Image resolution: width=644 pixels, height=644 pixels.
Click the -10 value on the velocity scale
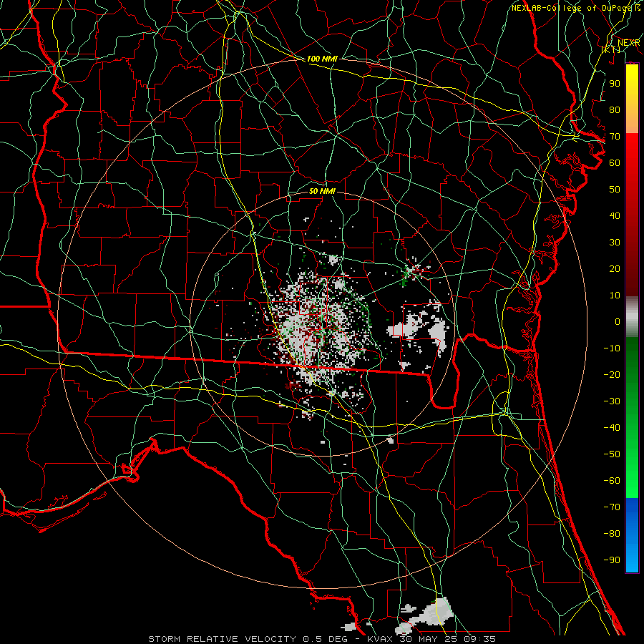click(612, 348)
